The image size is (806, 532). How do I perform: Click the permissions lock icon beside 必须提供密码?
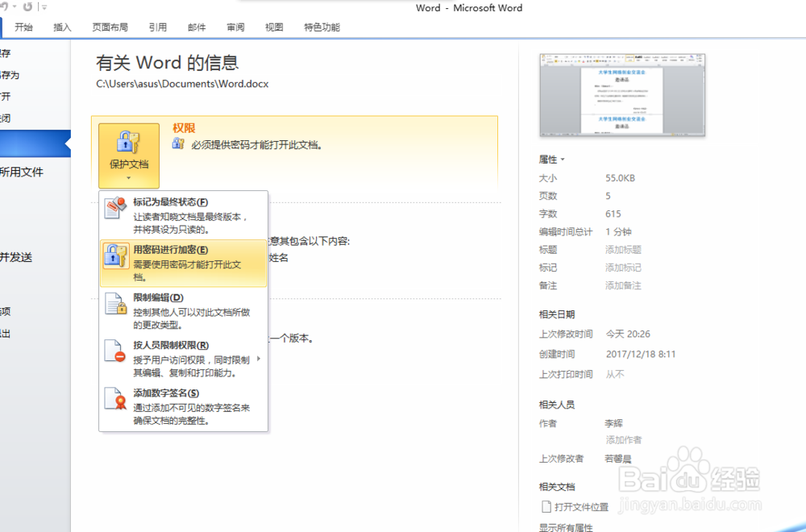[178, 143]
